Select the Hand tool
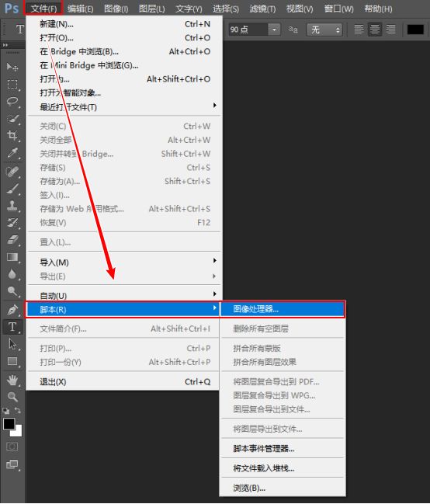430x504 pixels. (12, 380)
